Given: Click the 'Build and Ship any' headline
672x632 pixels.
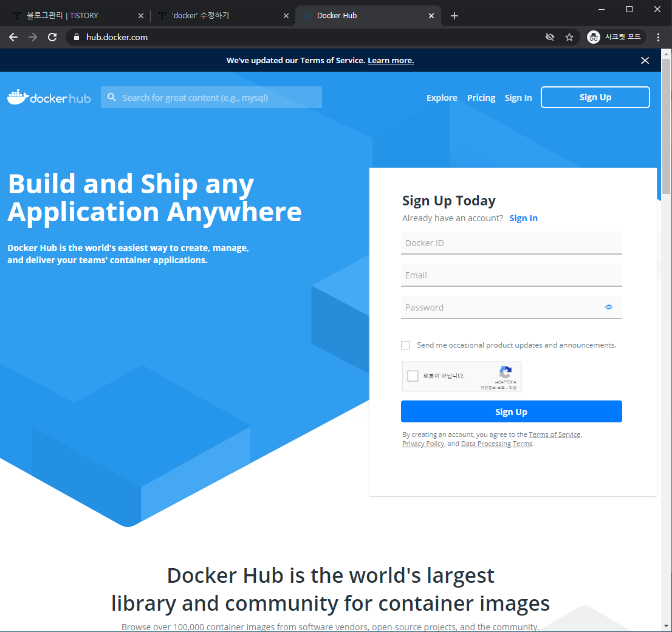Looking at the screenshot, I should 131,184.
